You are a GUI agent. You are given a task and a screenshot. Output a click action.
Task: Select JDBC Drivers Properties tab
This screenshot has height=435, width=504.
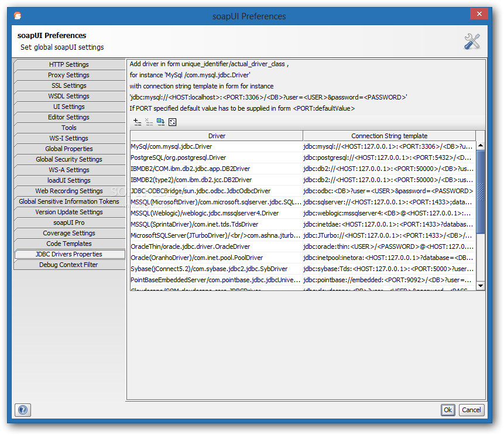pos(69,254)
